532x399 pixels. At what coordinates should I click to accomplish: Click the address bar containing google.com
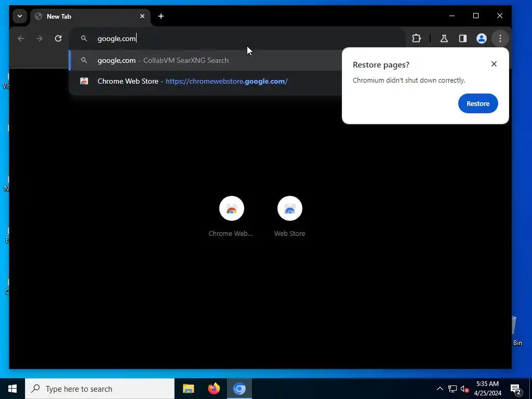(x=237, y=38)
